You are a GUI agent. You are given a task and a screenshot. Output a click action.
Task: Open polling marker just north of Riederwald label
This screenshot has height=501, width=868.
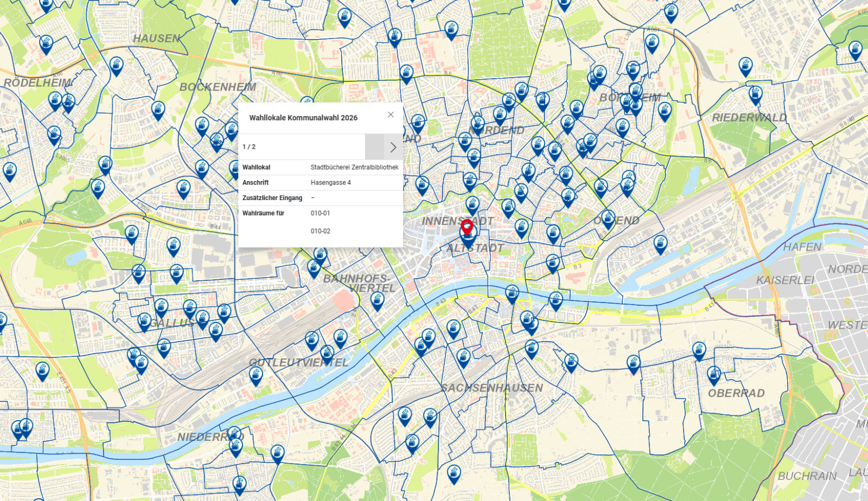pos(755,95)
